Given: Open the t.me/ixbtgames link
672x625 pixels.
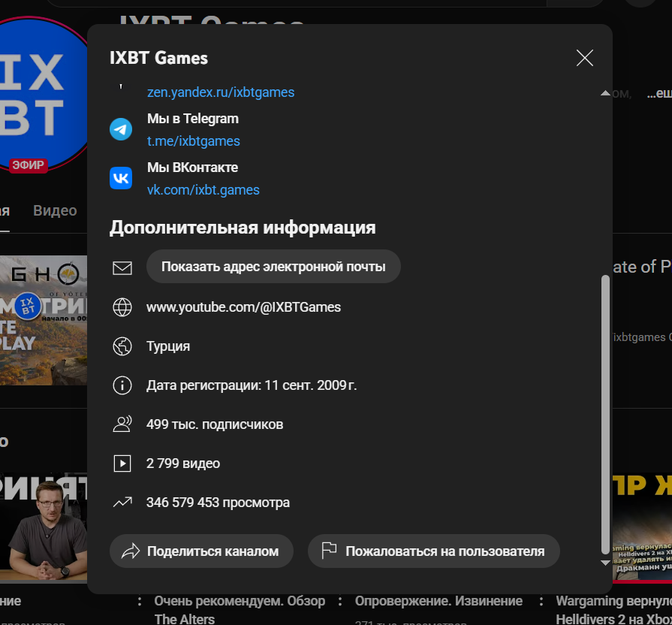Looking at the screenshot, I should (193, 141).
